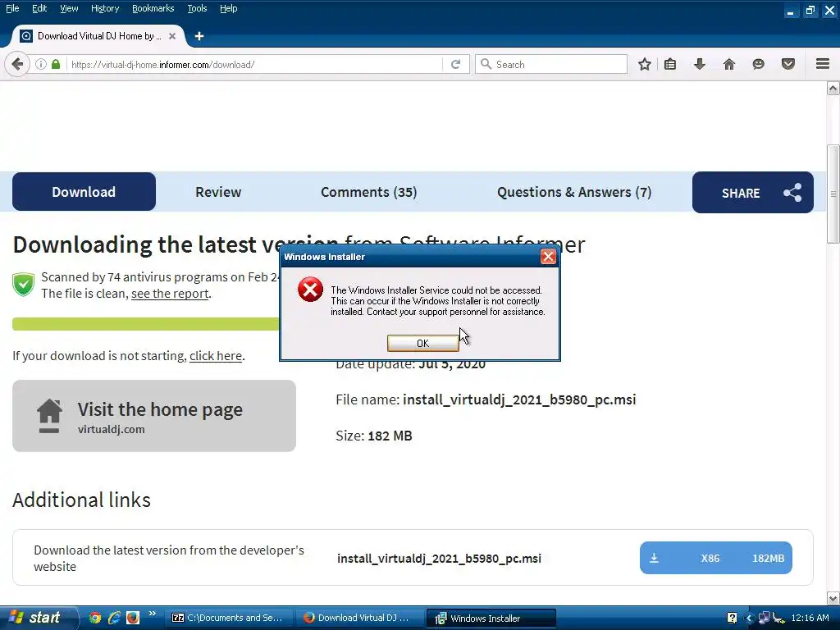Dismiss the error with the OK button
Viewport: 840px width, 630px height.
[422, 343]
